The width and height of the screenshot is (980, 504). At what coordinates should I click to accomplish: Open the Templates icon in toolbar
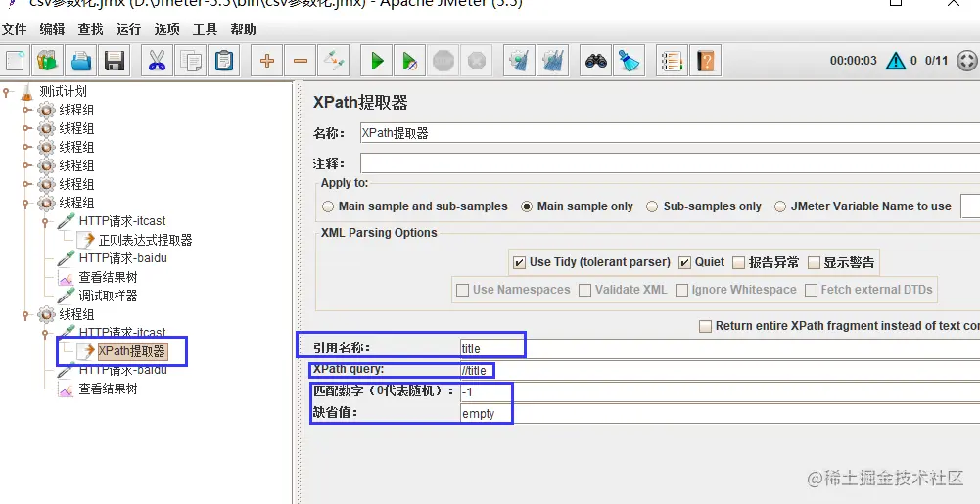(48, 61)
